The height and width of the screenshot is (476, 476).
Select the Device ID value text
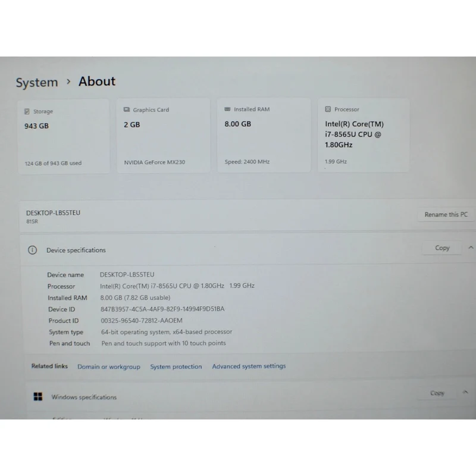162,309
